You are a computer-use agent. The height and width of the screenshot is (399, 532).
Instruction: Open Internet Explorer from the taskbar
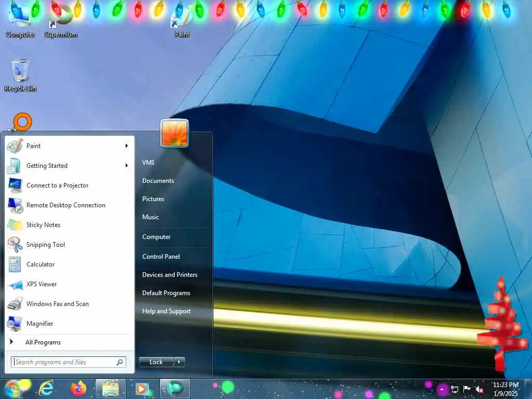tap(46, 389)
